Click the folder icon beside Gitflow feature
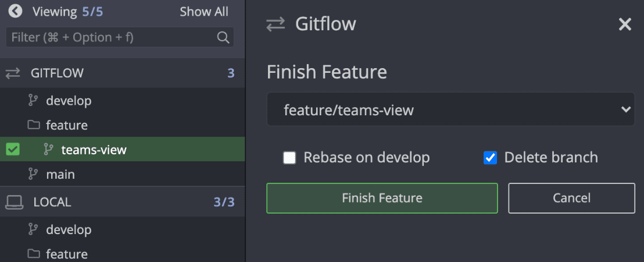Viewport: 644px width, 262px height. point(34,125)
